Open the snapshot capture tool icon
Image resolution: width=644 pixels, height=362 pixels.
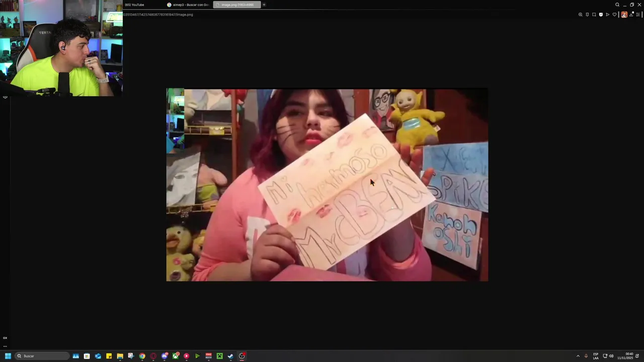pos(594,15)
